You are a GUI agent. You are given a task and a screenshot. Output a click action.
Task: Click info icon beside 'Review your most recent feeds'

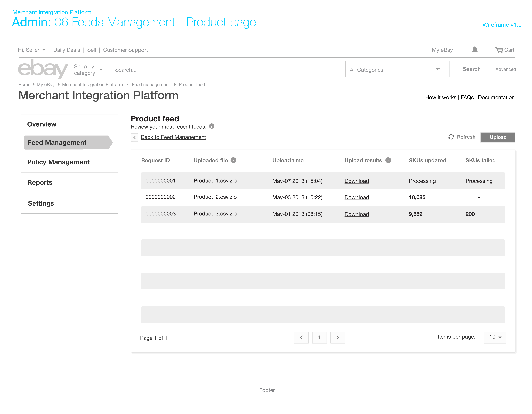point(212,126)
